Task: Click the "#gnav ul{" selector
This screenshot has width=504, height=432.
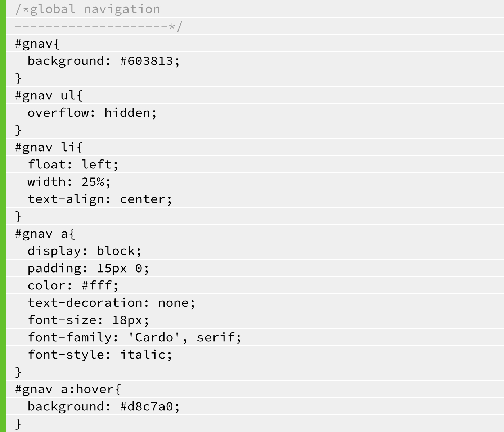Action: 49,95
